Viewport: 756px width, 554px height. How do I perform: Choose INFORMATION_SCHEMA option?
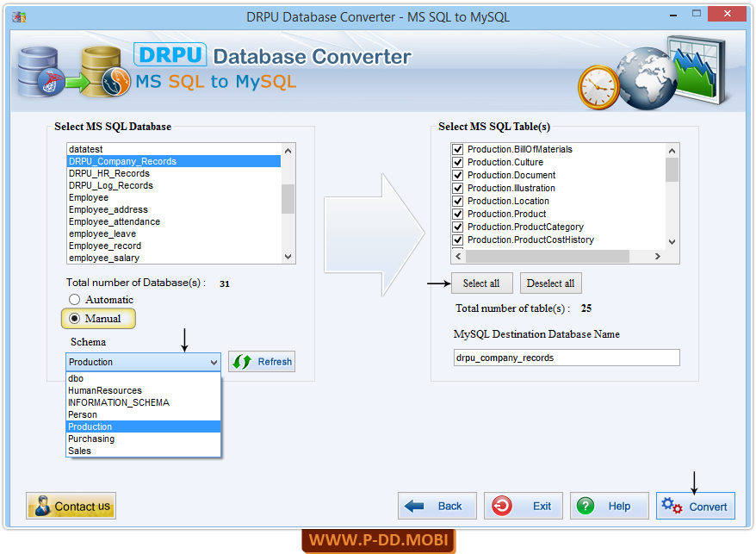pyautogui.click(x=143, y=402)
